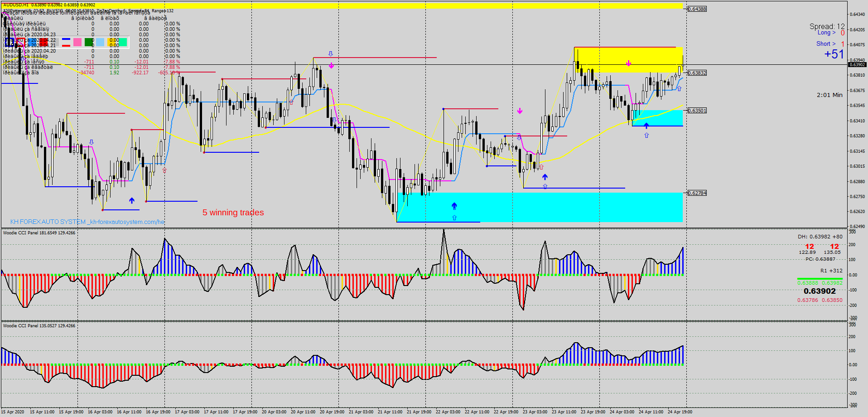Select the 0.62784 price level tag
868x417 pixels.
697,193
